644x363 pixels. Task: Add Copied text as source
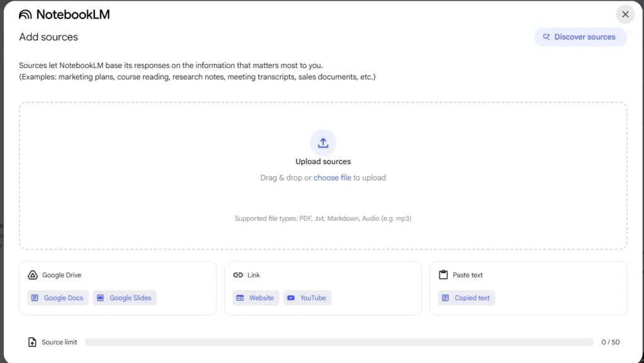tap(466, 298)
